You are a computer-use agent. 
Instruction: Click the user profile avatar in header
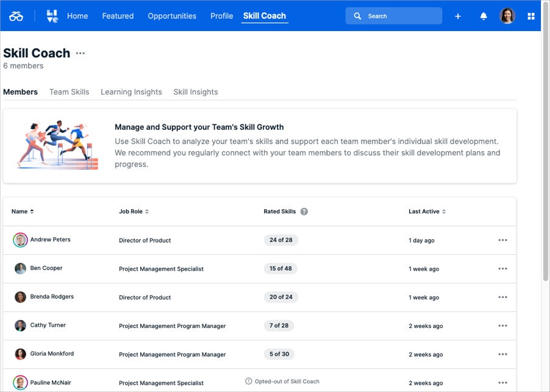(x=507, y=16)
